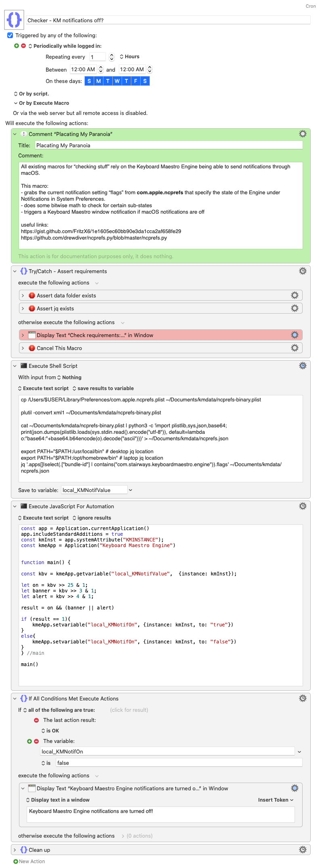Click green plus icon to add new trigger

point(17,46)
